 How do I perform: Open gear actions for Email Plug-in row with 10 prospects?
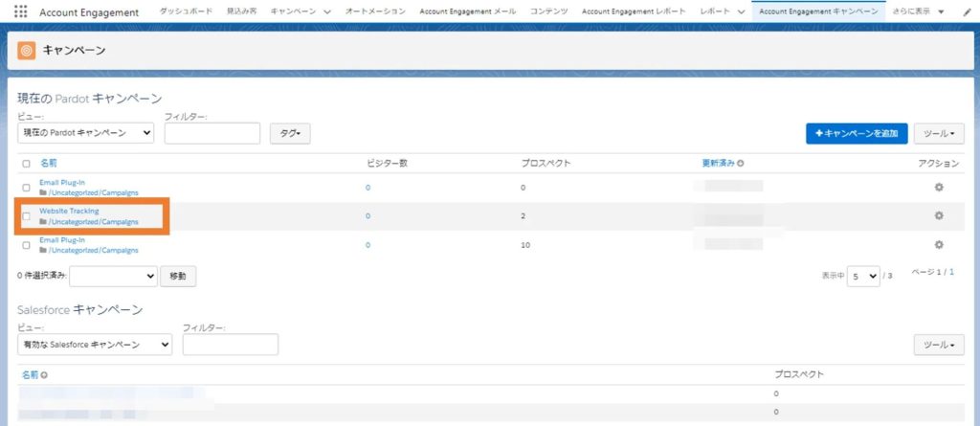938,244
